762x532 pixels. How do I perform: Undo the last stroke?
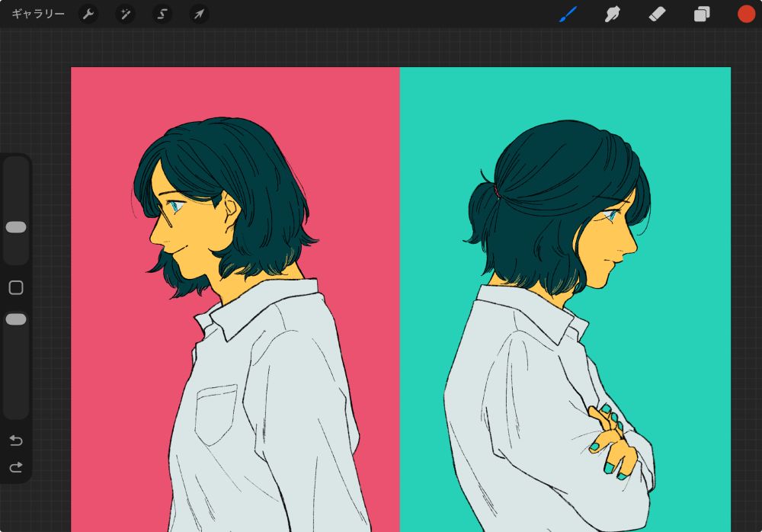click(16, 441)
